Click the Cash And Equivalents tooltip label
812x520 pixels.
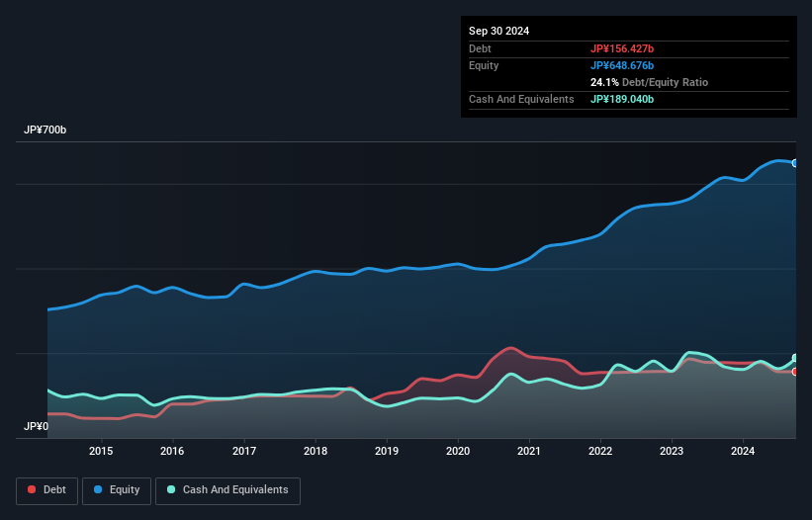click(x=521, y=99)
